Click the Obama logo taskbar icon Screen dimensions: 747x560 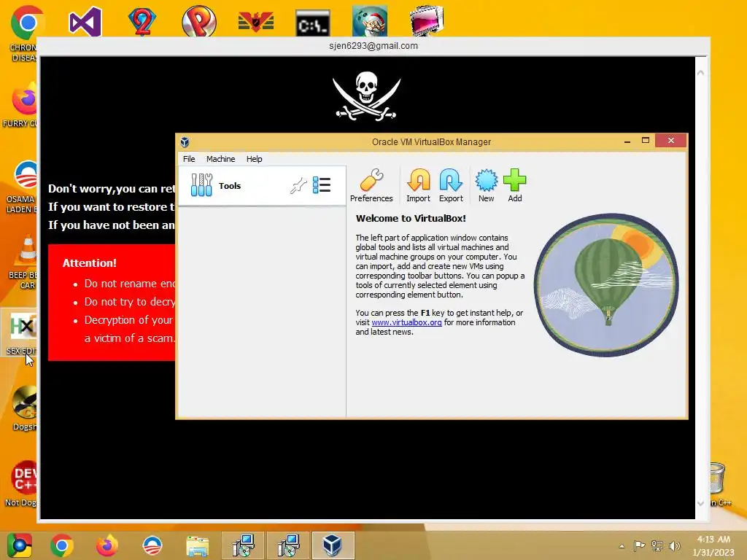click(152, 545)
